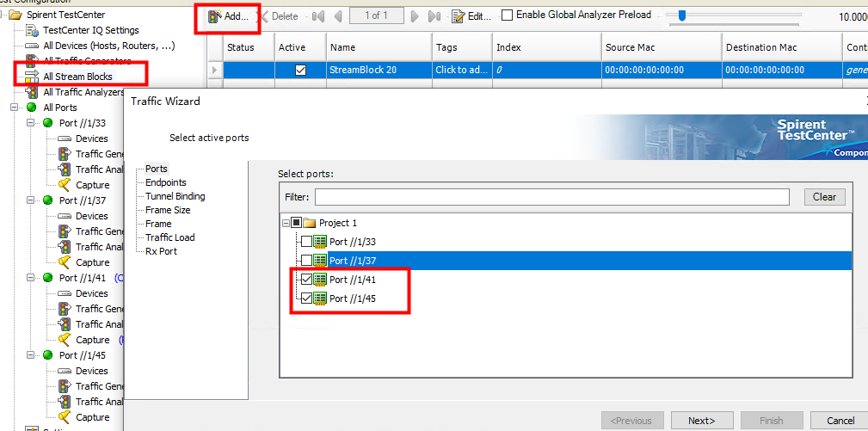The image size is (868, 431).
Task: Click the page number field '1 of 1'
Action: 377,15
